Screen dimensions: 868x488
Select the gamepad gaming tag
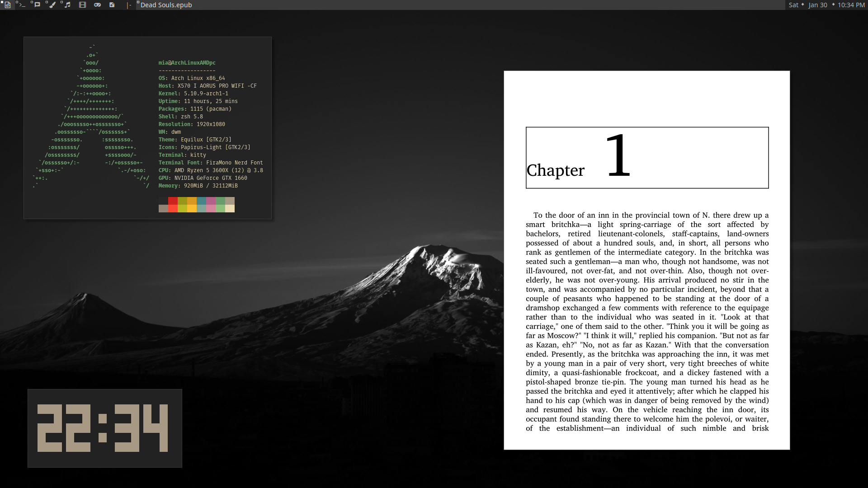click(97, 5)
